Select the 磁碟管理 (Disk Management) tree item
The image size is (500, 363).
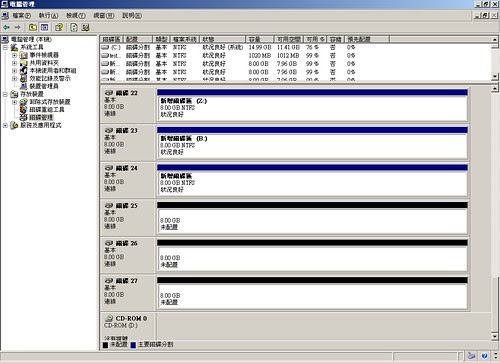click(41, 117)
